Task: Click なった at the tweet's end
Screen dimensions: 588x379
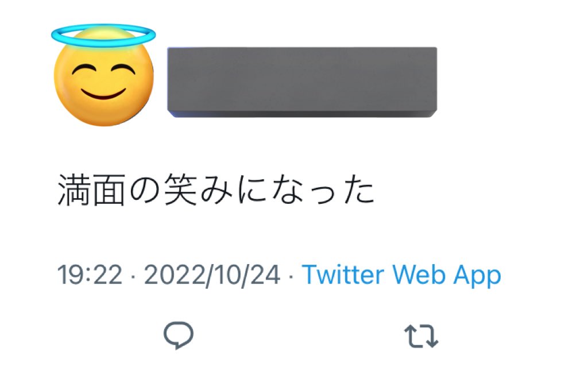Action: tap(323, 189)
